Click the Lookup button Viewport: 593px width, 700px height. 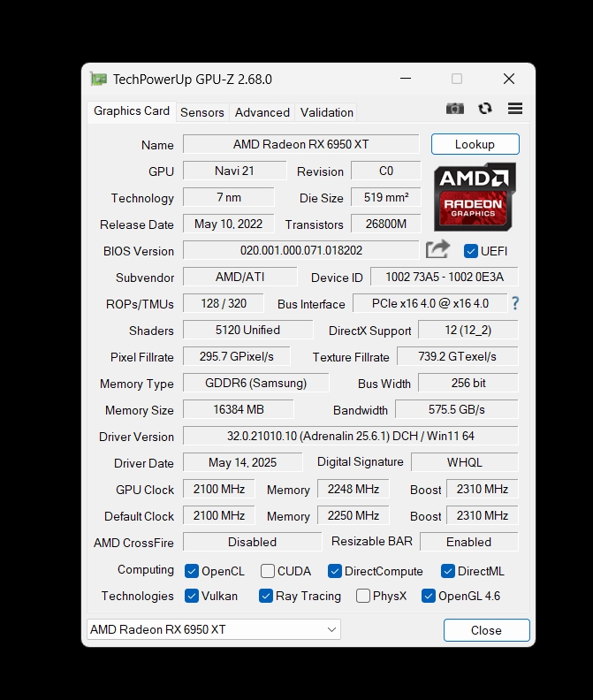pyautogui.click(x=475, y=144)
